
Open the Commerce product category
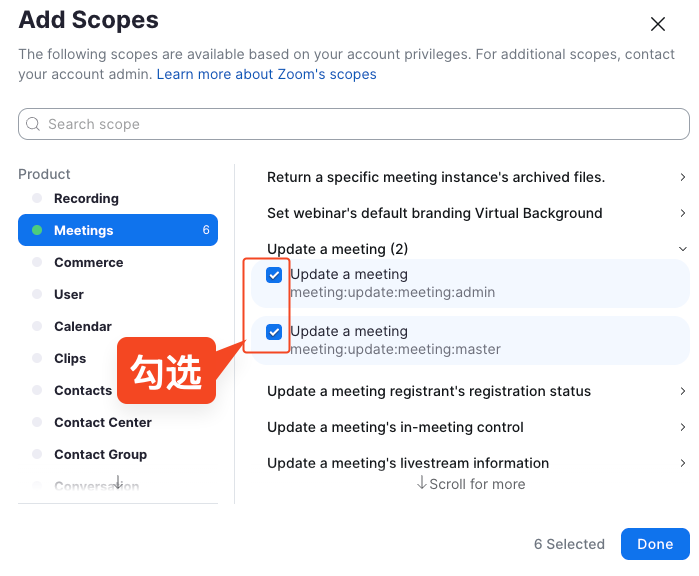pyautogui.click(x=88, y=262)
